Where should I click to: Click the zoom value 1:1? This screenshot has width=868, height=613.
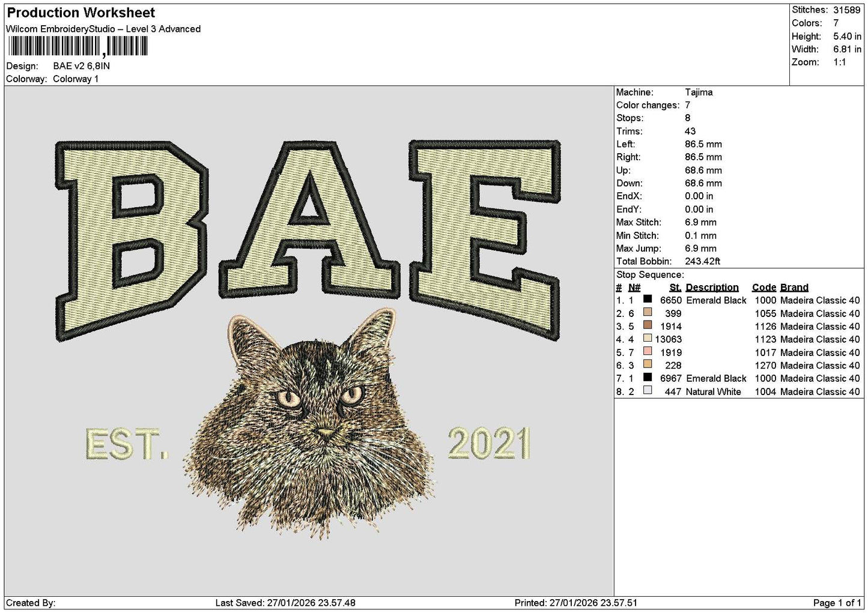840,62
